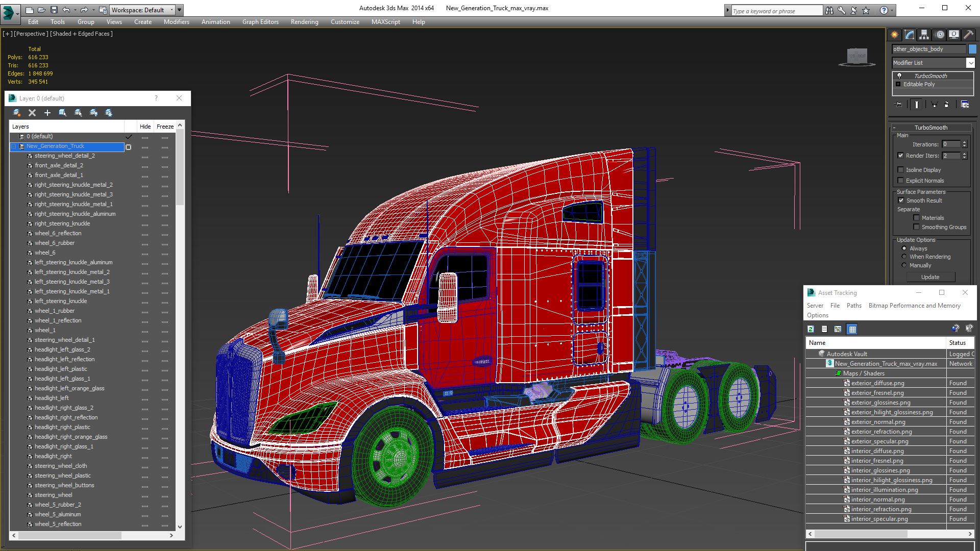Click Highlight Selected Objects' Layers icon
This screenshot has height=551, width=980.
(78, 113)
